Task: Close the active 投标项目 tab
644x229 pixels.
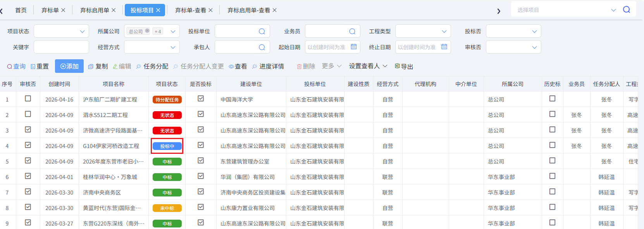Action: tap(158, 10)
